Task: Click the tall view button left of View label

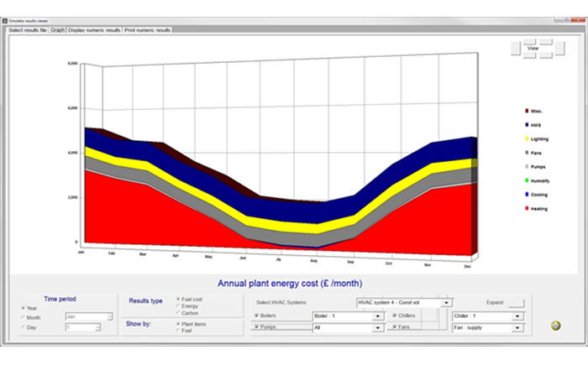Action: (516, 49)
